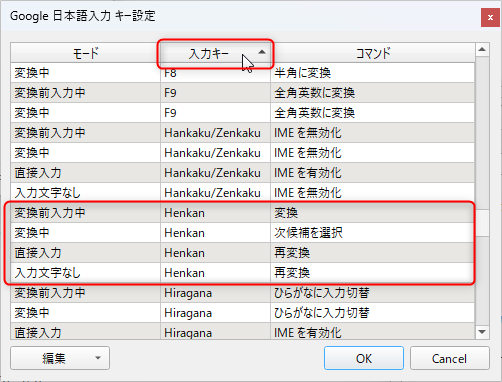
Task: Select the 次候補を選択 command cell
Action: coord(373,233)
